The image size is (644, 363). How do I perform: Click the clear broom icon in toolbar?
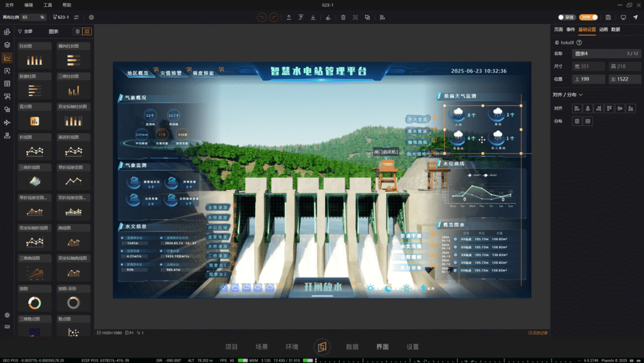(x=328, y=17)
